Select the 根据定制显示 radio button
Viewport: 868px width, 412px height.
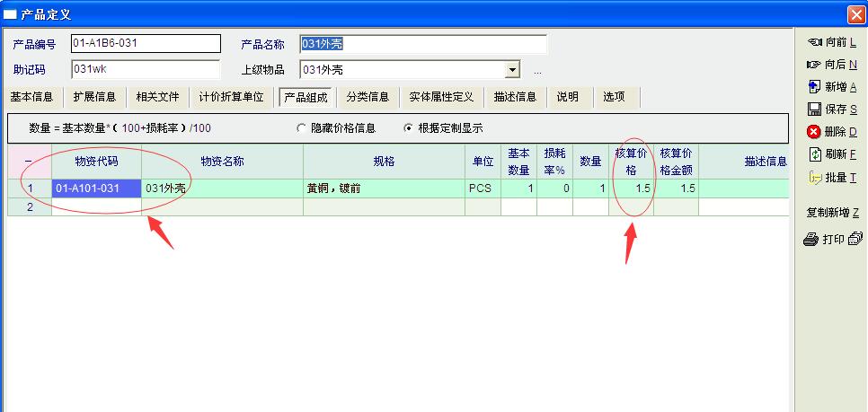tap(409, 128)
